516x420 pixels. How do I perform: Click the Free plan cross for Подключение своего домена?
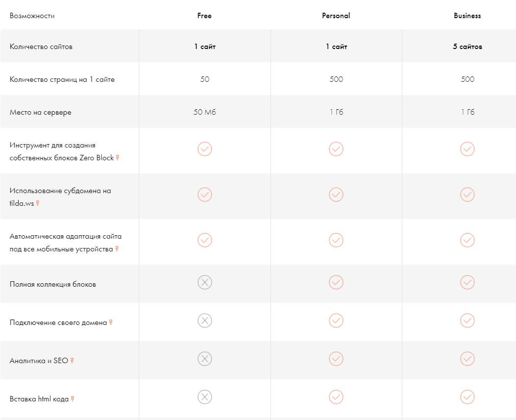coord(205,321)
